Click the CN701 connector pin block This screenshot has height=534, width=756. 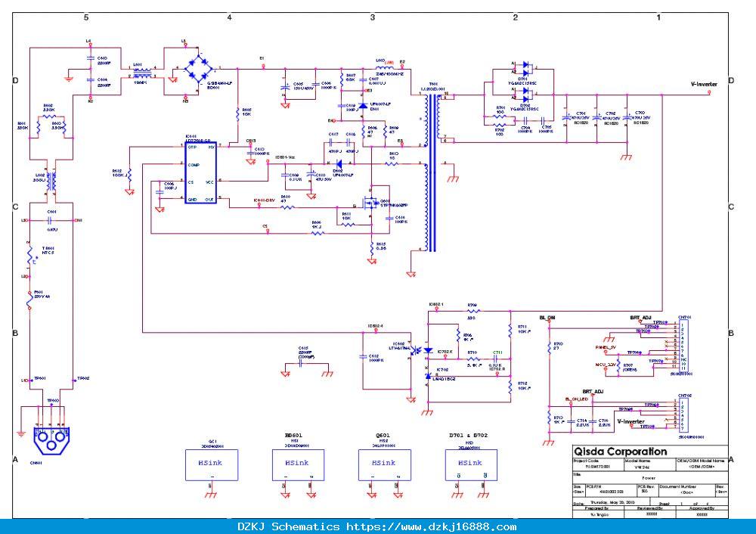[685, 346]
